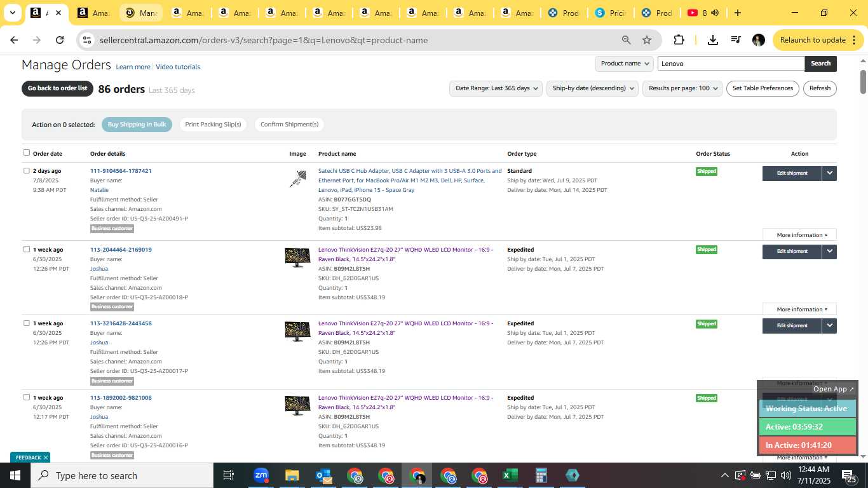
Task: Open site information icon in address bar
Action: point(87,40)
